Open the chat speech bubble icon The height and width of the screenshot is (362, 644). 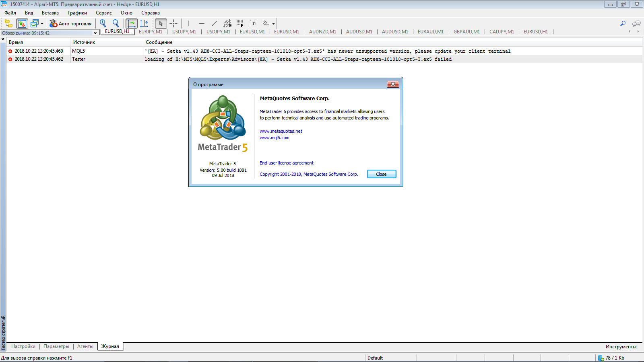(636, 24)
